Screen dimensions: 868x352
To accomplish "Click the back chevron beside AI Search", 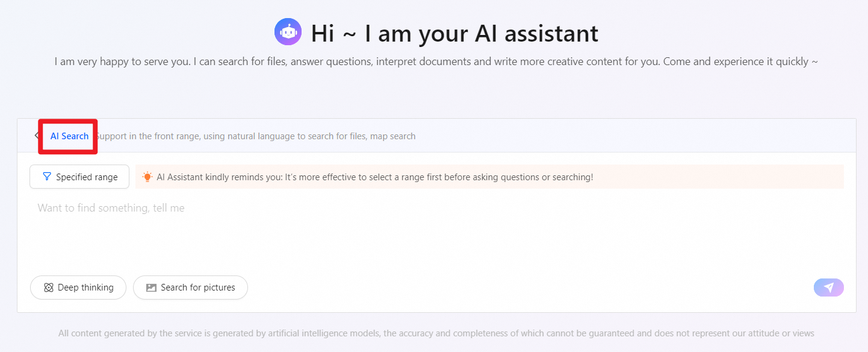I will click(36, 136).
